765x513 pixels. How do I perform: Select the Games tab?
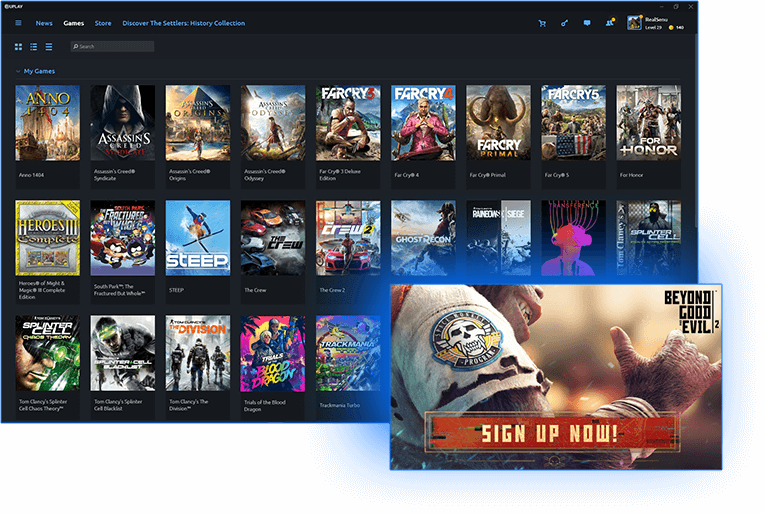tap(74, 23)
